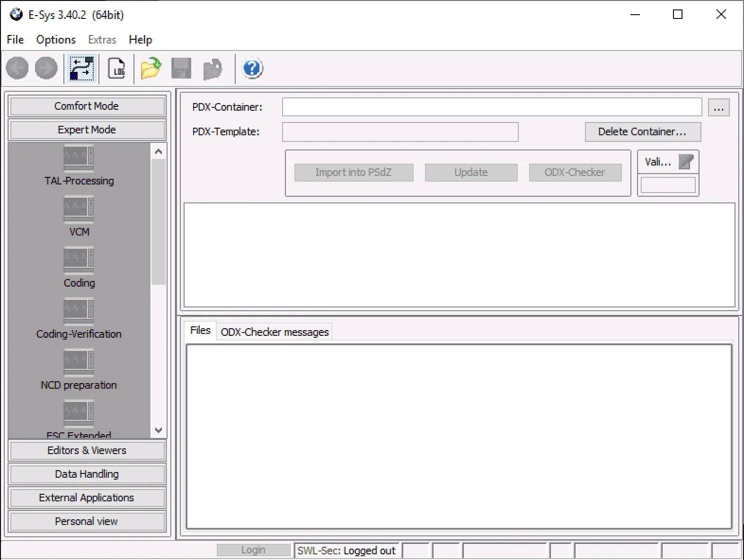Viewport: 744px width, 560px height.
Task: Switch to ODX-Checker messages tab
Action: [275, 332]
